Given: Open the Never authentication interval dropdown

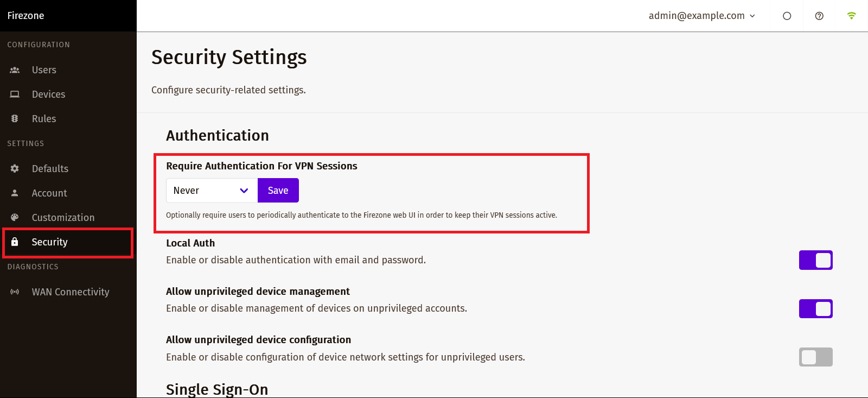Looking at the screenshot, I should (212, 191).
